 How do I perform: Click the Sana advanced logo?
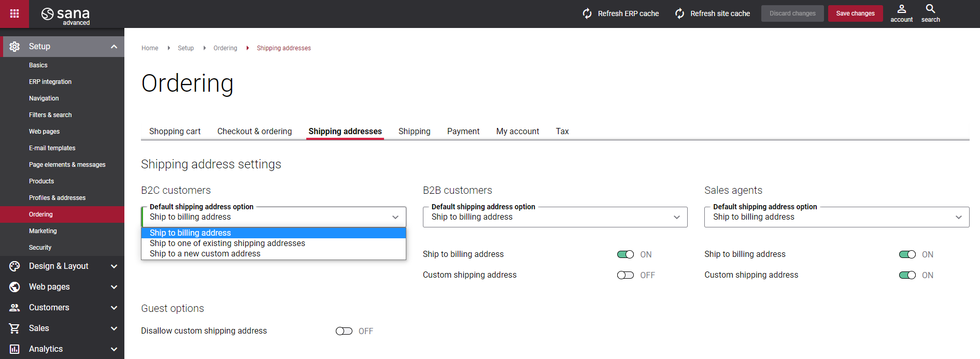pos(65,16)
